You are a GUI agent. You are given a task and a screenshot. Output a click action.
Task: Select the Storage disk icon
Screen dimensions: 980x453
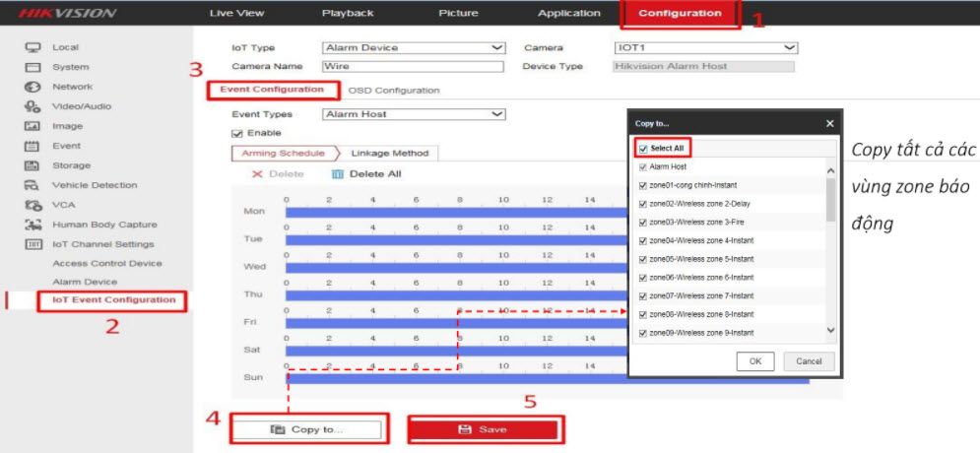coord(33,165)
